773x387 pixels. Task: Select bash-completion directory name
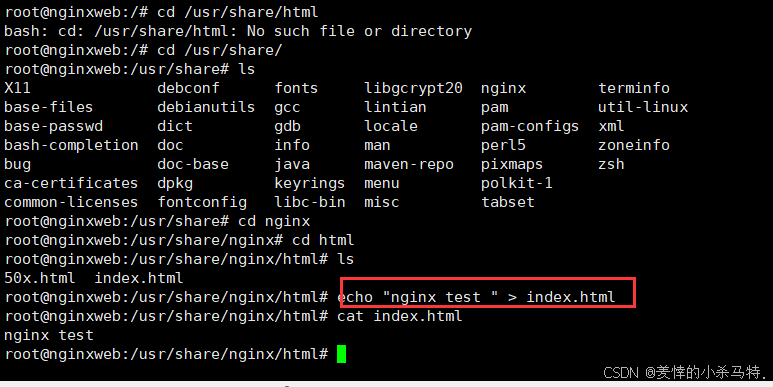[x=71, y=145]
